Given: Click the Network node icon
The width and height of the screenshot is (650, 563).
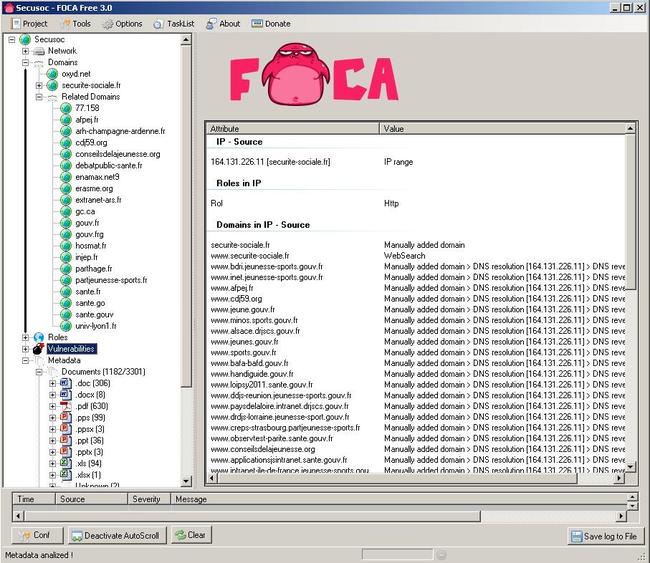Looking at the screenshot, I should [39, 51].
